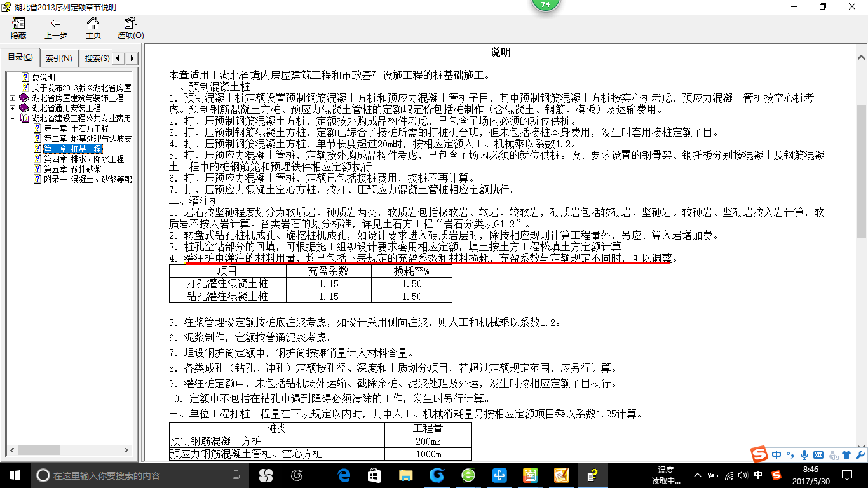
Task: Click the tab strip right arrow
Action: click(132, 58)
